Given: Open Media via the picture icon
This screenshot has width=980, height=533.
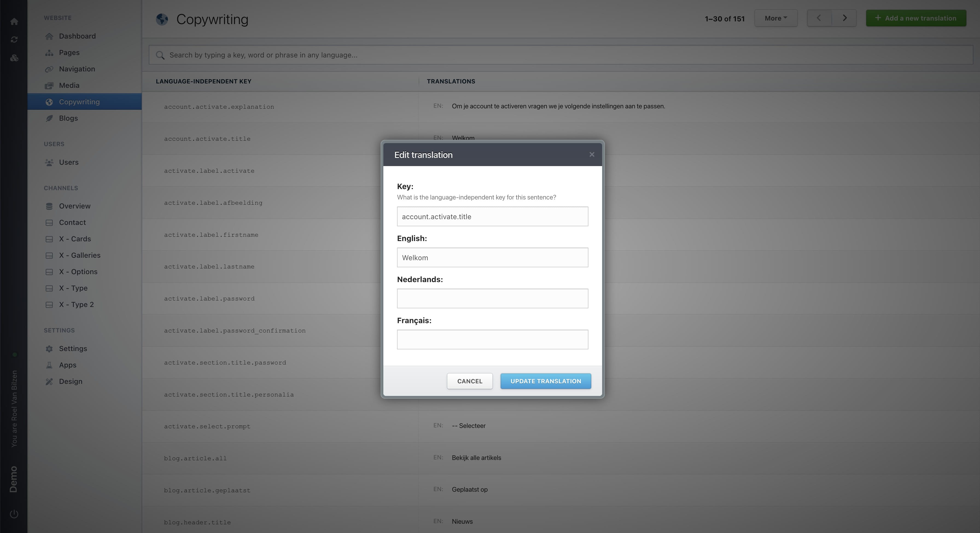Looking at the screenshot, I should click(49, 85).
